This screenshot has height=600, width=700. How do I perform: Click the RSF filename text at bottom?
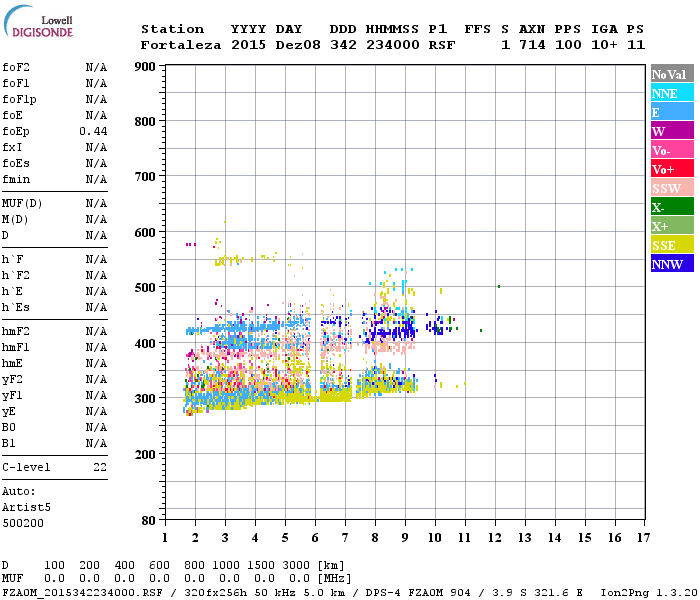(x=83, y=592)
